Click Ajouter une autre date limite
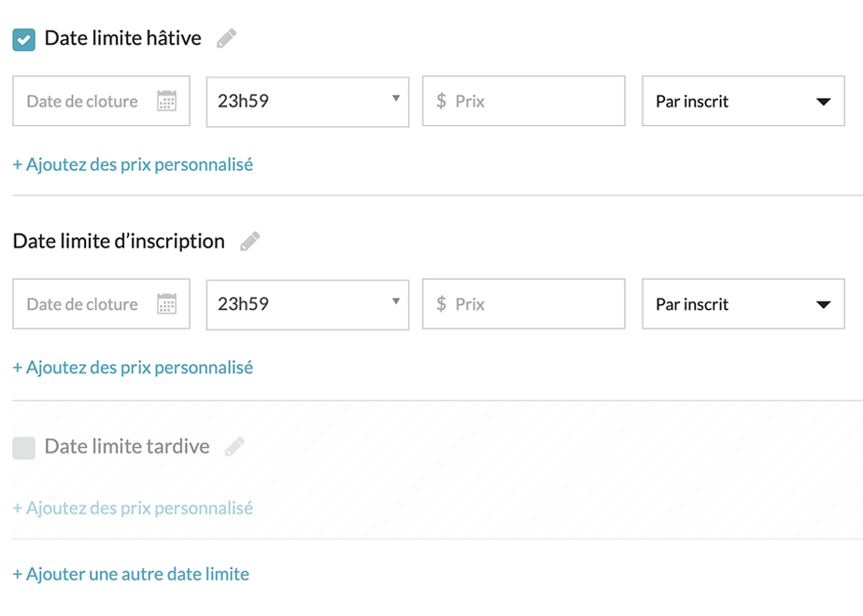Image resolution: width=863 pixels, height=616 pixels. point(131,574)
